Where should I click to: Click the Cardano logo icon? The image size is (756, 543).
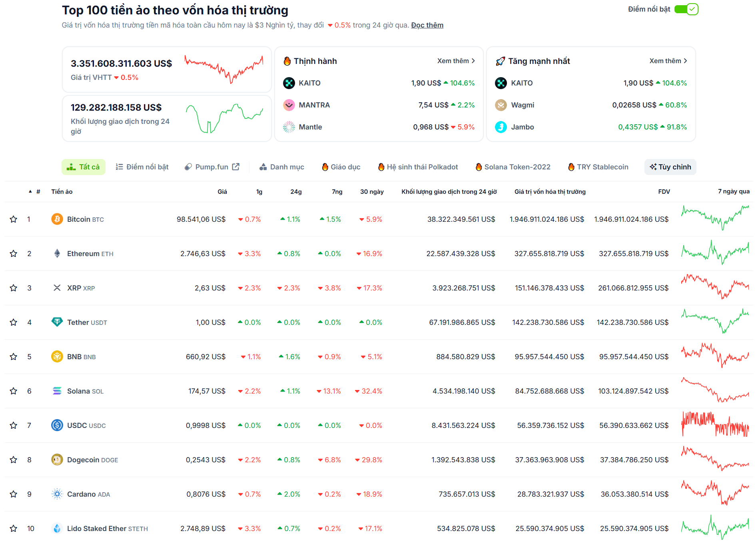[57, 494]
